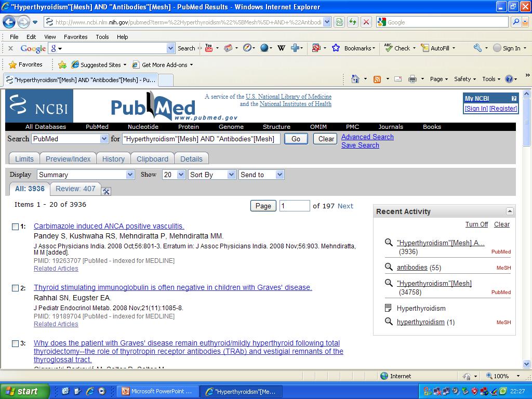
Task: Open the Suggested Sites dropdown
Action: tap(99, 65)
